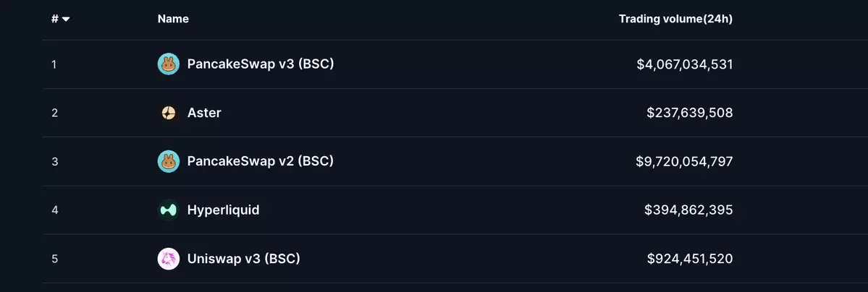Viewport: 868px width, 292px height.
Task: Open the Aster exchange link
Action: [x=204, y=113]
